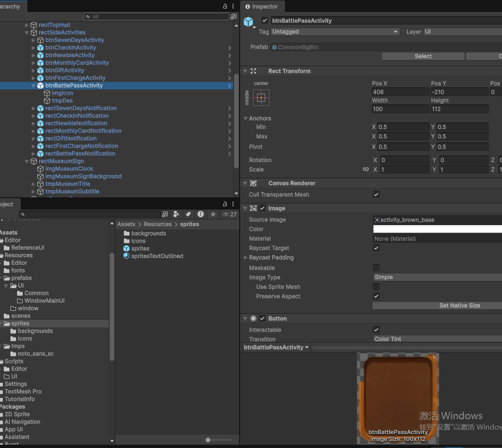Select the imgIcon object in Hierarchy

pyautogui.click(x=59, y=93)
